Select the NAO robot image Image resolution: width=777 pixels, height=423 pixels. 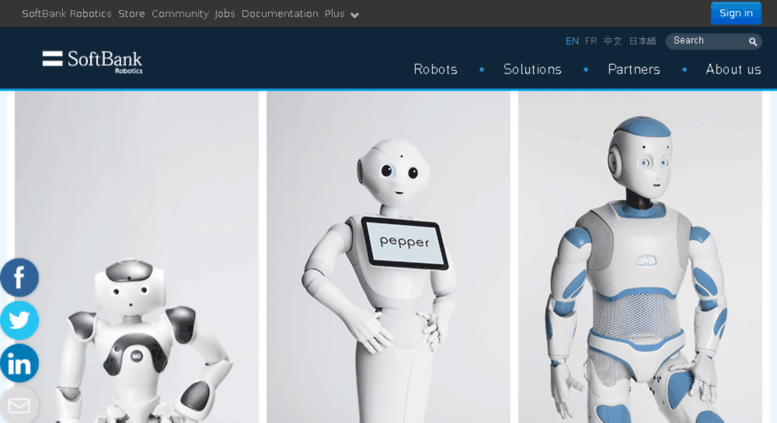[137, 257]
